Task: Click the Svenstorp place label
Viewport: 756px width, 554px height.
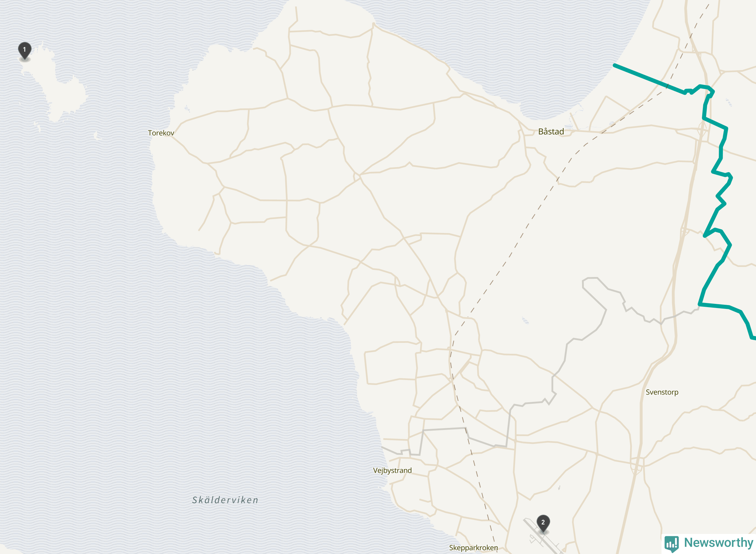Action: [662, 392]
